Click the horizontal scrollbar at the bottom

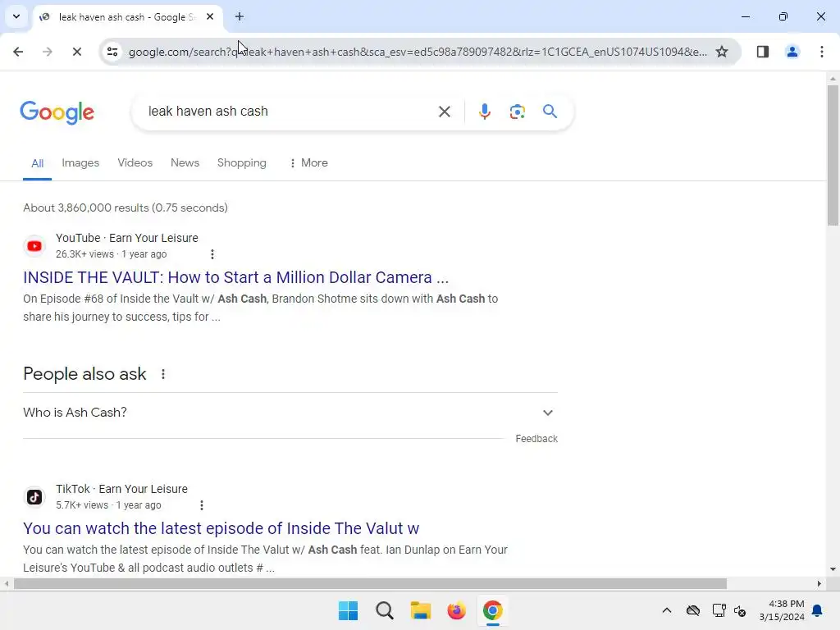pyautogui.click(x=370, y=584)
